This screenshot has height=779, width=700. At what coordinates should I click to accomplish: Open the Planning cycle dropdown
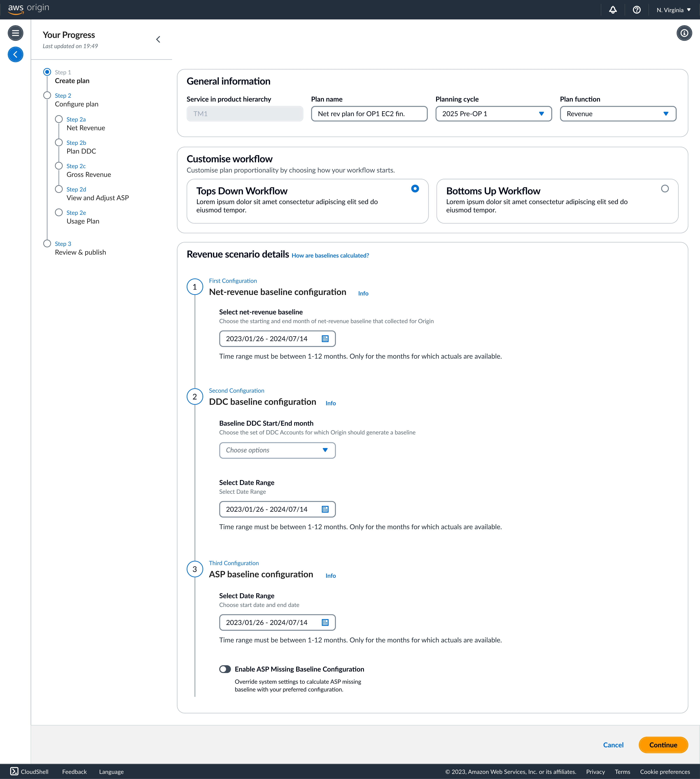coord(493,114)
